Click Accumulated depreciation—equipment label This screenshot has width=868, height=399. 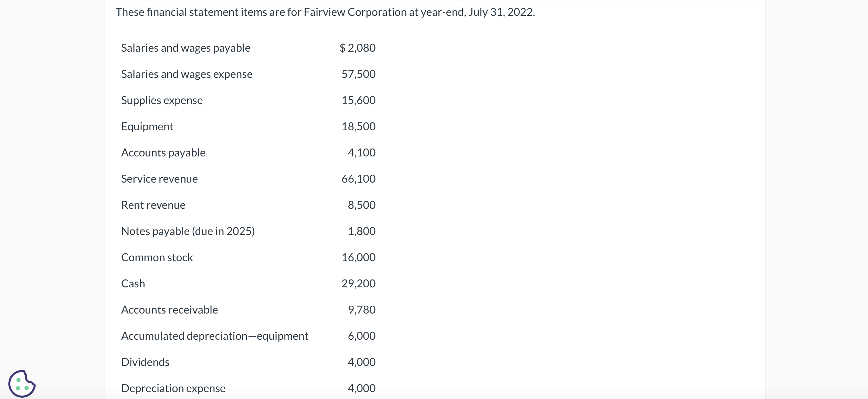(215, 336)
